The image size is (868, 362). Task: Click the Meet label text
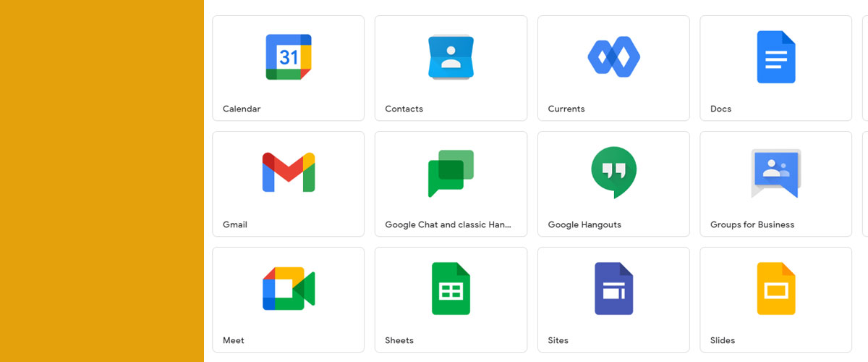tap(233, 340)
